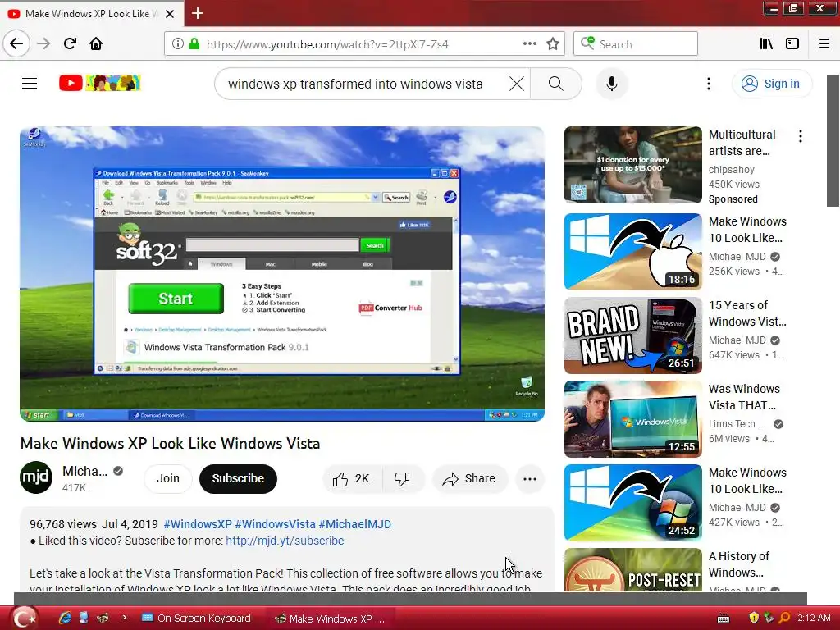Click the YouTube search magnifier button
This screenshot has width=840, height=630.
click(x=556, y=84)
